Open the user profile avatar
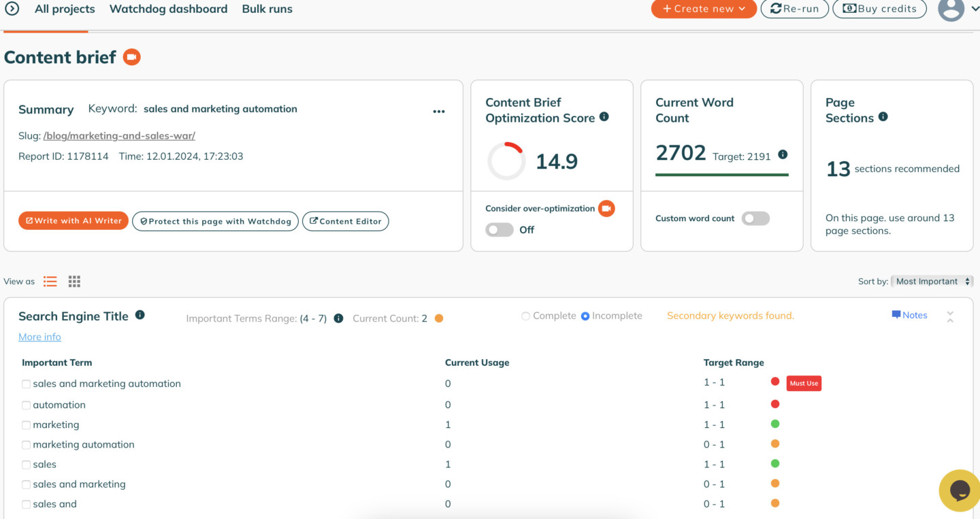 click(951, 9)
